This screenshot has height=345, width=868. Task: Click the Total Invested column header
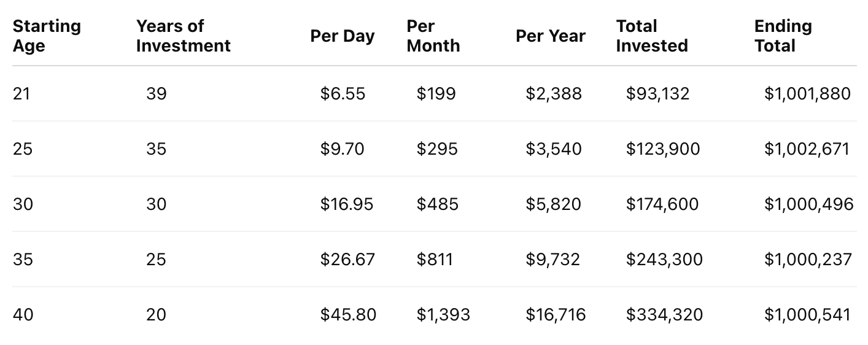point(652,36)
